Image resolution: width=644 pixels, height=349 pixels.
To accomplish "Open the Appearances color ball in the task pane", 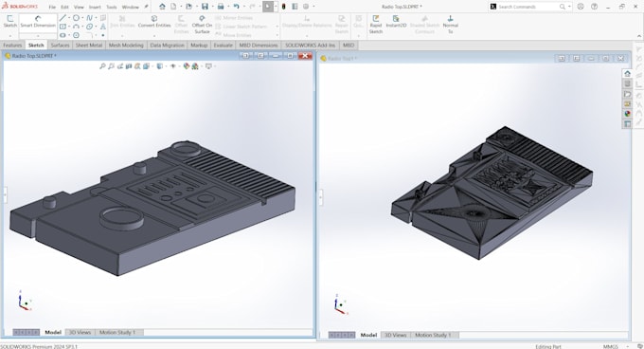I will point(627,114).
